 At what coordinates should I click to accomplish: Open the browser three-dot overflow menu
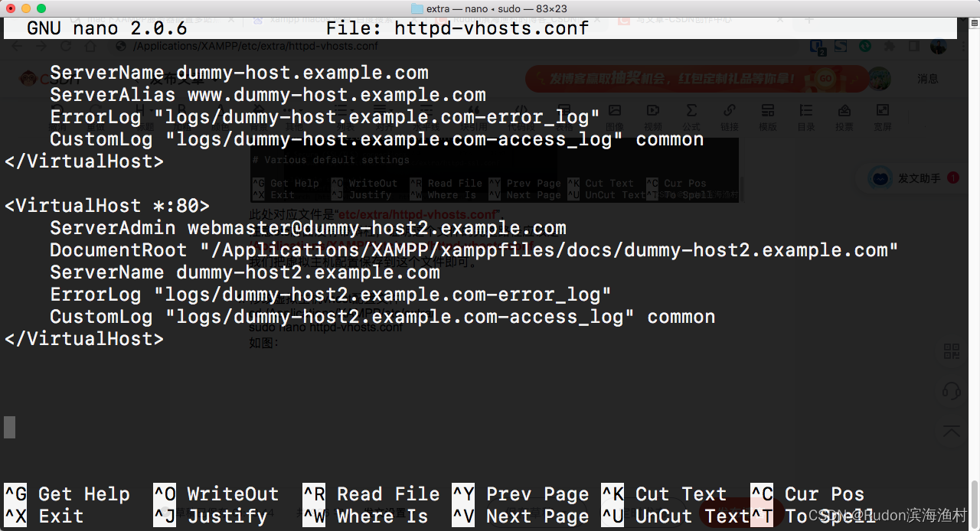[963, 46]
